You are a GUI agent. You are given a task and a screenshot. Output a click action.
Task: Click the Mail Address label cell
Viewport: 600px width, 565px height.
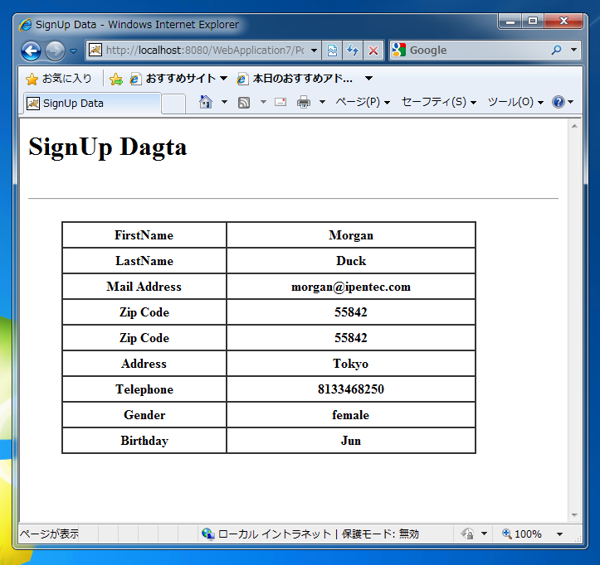point(144,286)
